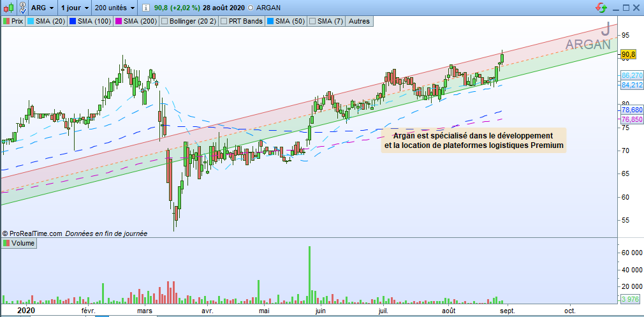Open the 1 jour timeframe dropdown
The image size is (644, 317).
coord(74,8)
